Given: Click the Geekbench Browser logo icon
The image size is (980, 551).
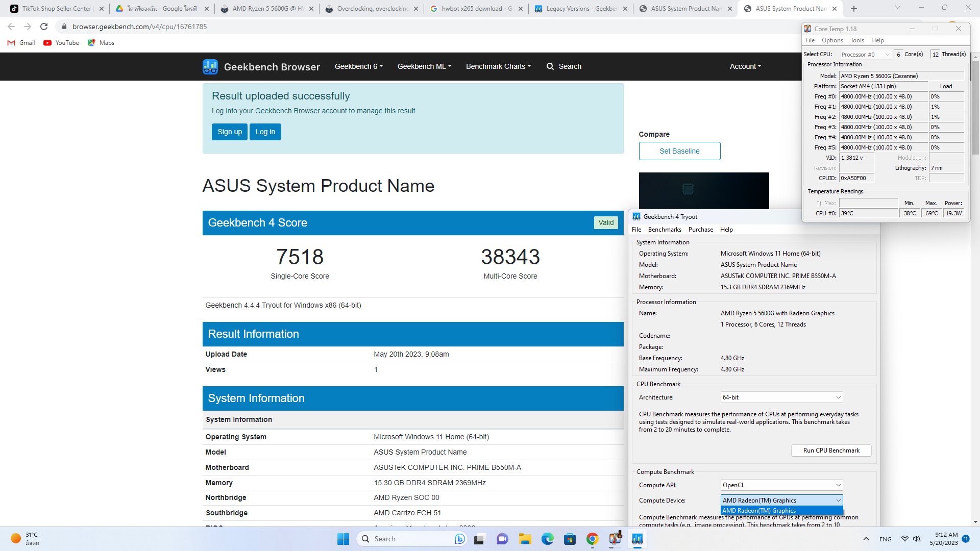Looking at the screenshot, I should click(x=210, y=66).
